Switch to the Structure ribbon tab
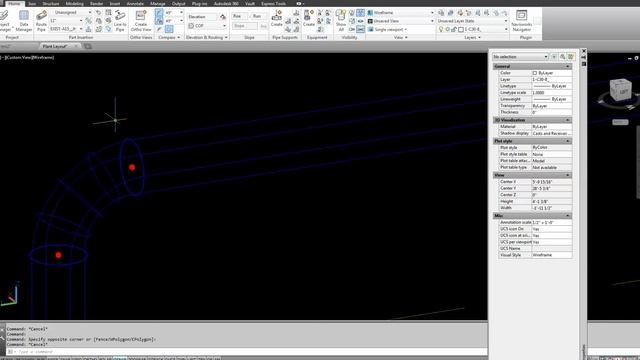 [51, 3]
